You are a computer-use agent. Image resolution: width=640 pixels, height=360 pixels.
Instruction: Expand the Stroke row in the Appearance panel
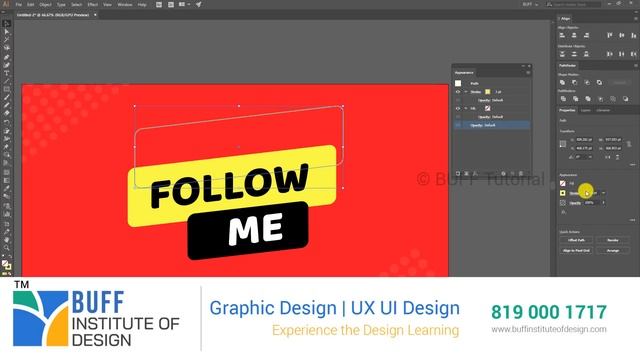pos(466,92)
